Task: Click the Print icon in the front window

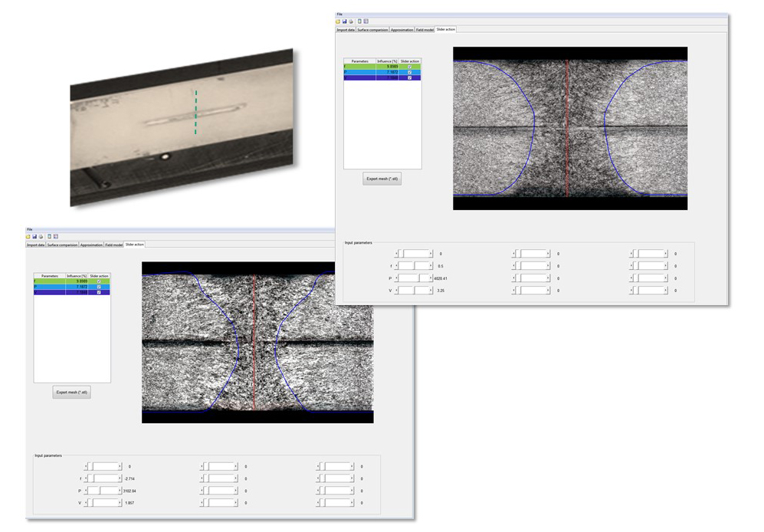Action: coord(351,21)
